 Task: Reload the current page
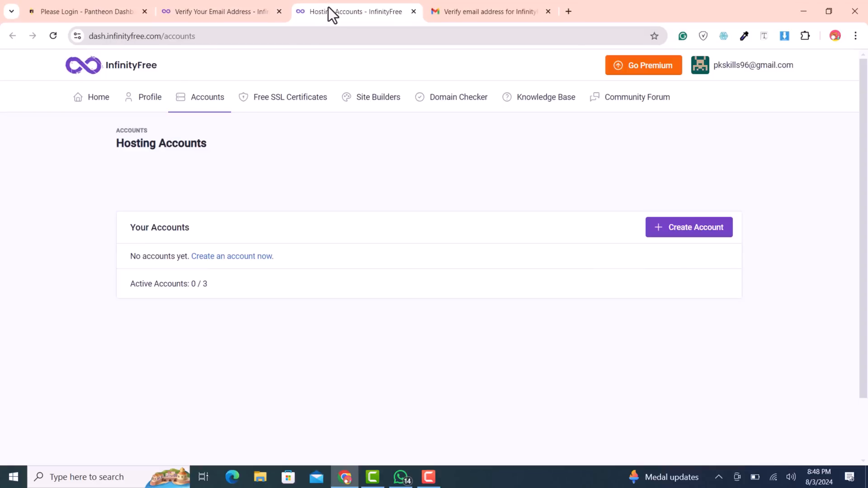coord(53,36)
